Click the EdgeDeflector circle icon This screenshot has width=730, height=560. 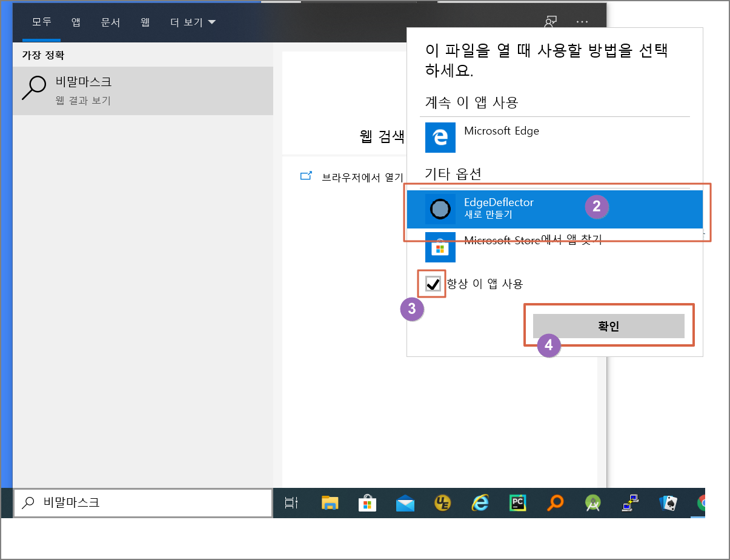[440, 209]
